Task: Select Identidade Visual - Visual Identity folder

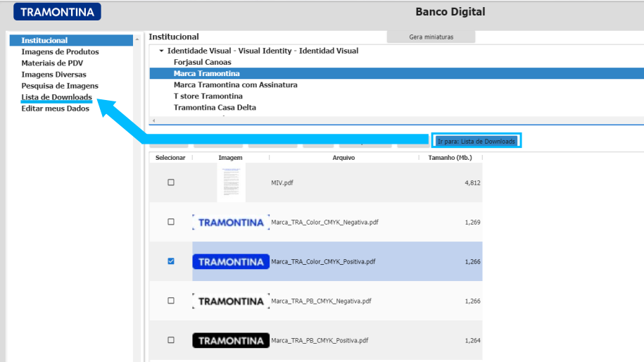Action: 263,51
